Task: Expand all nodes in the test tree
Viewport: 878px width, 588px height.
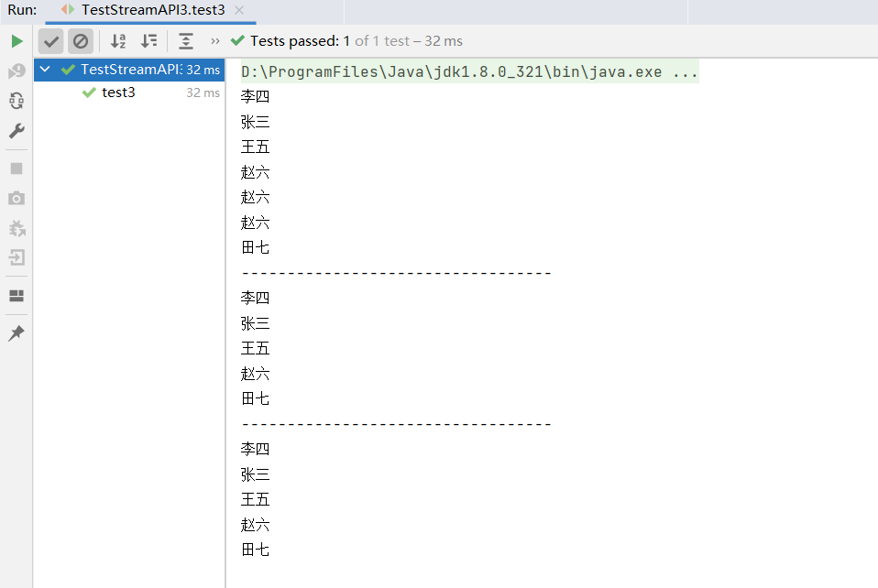Action: pyautogui.click(x=185, y=40)
